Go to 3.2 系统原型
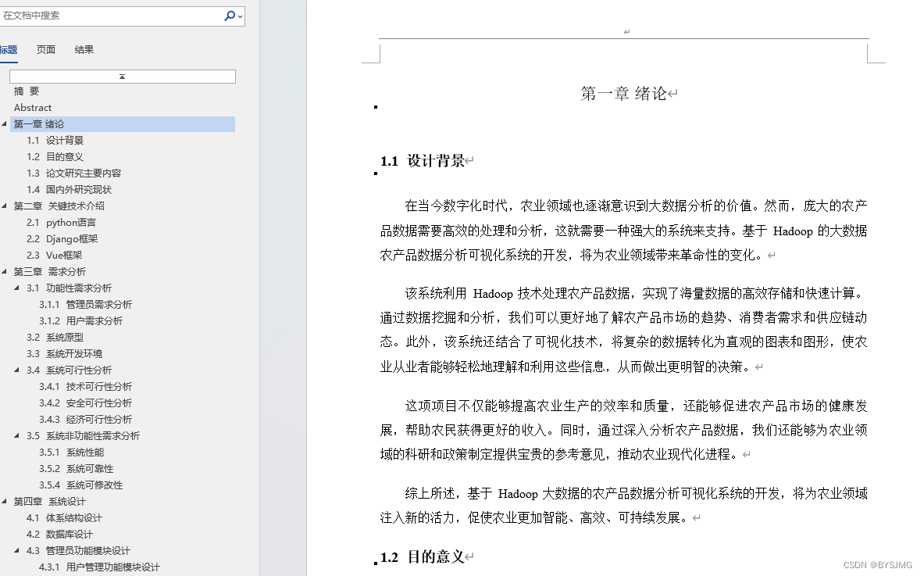 [55, 337]
